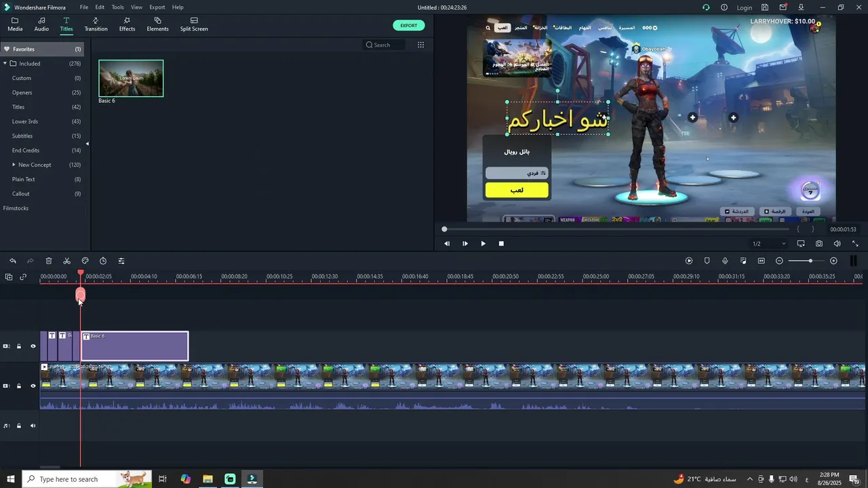Split clip with the scissors icon
Screen dimensions: 868x488
pyautogui.click(x=66, y=261)
